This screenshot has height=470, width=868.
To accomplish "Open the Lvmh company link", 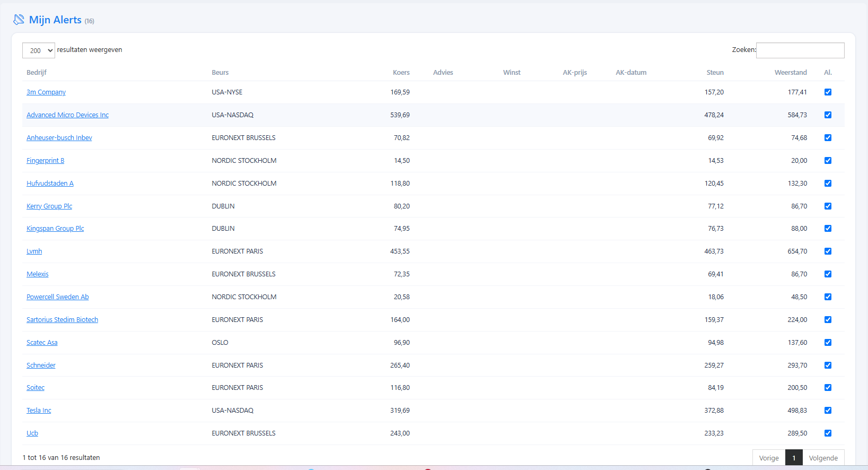I will click(x=34, y=251).
